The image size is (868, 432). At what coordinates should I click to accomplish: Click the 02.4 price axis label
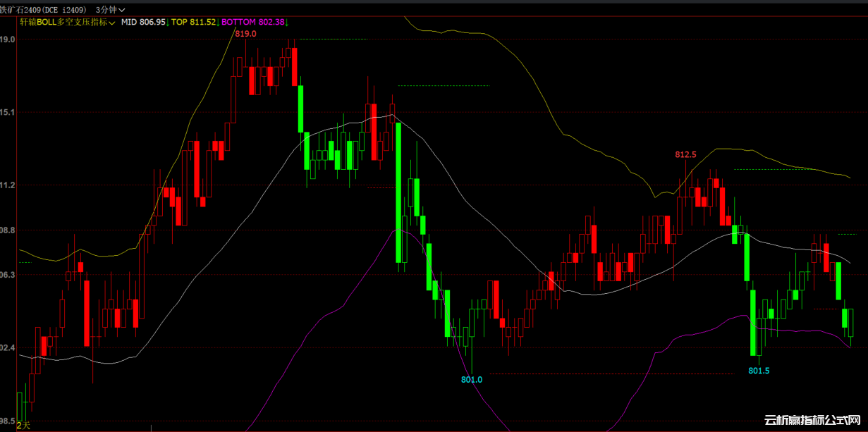pyautogui.click(x=8, y=348)
